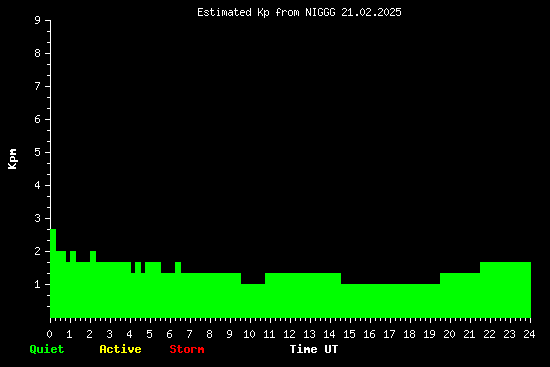This screenshot has width=550, height=367.
Task: Click the low green bar near hour 10
Action: point(253,301)
